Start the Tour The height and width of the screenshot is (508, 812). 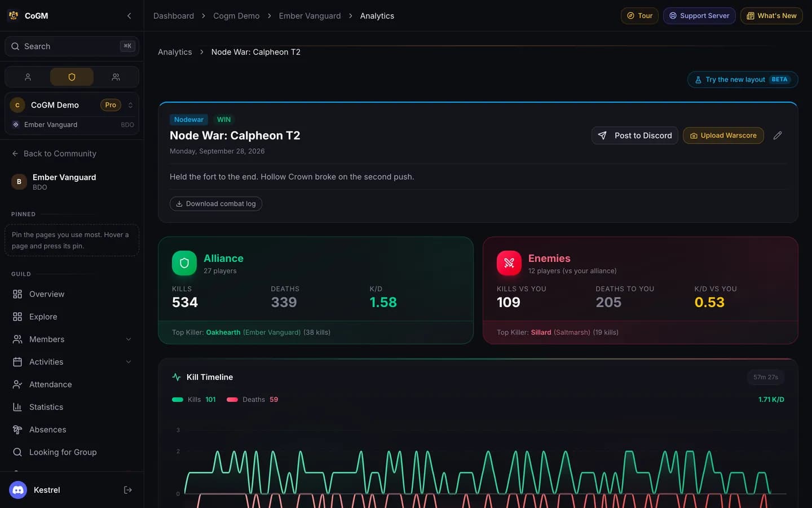(x=639, y=16)
